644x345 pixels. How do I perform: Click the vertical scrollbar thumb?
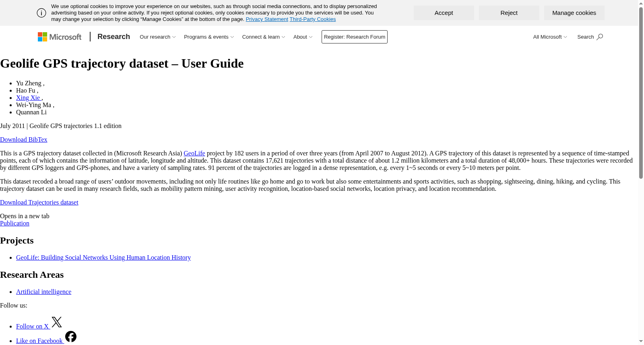coord(641,93)
